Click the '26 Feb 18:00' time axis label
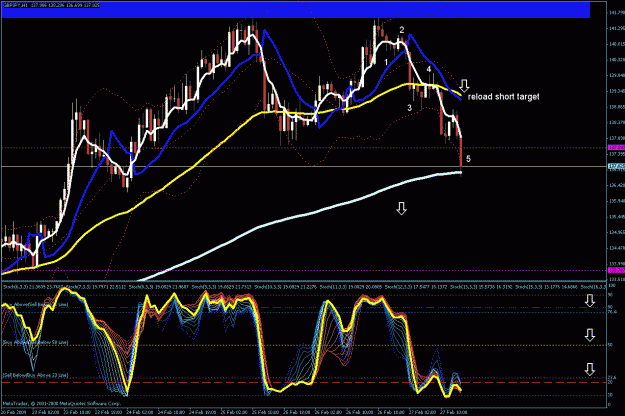Screen dimensions: 625x416 391,412
